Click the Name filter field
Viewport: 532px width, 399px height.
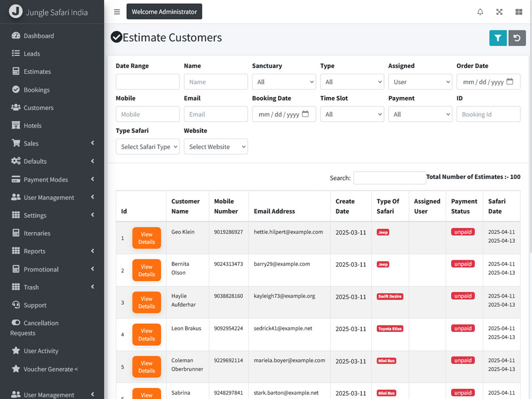pyautogui.click(x=216, y=82)
